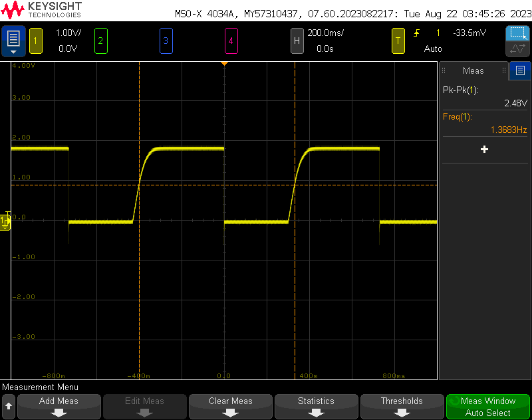Turn on channel 4 pink button
The image size is (532, 420).
[231, 41]
